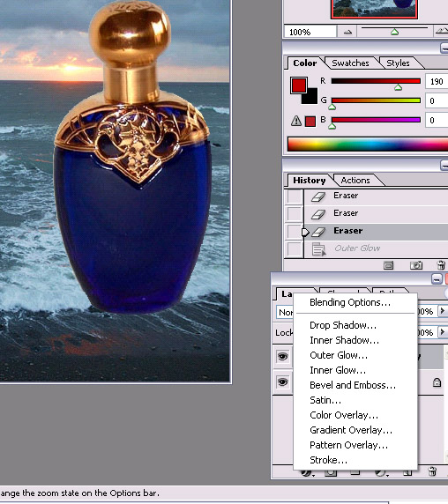
Task: Choose Inner Shadow from the menu
Action: pyautogui.click(x=344, y=340)
